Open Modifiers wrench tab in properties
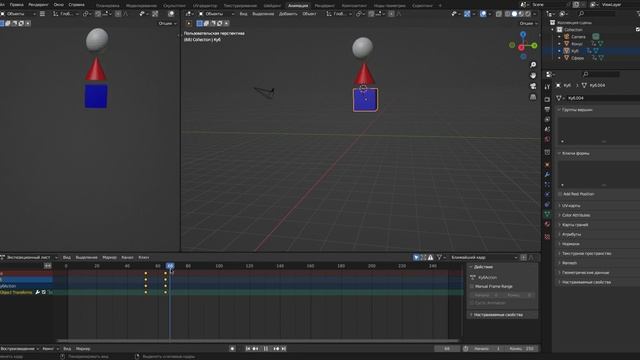Image resolution: width=640 pixels, height=360 pixels. (547, 175)
